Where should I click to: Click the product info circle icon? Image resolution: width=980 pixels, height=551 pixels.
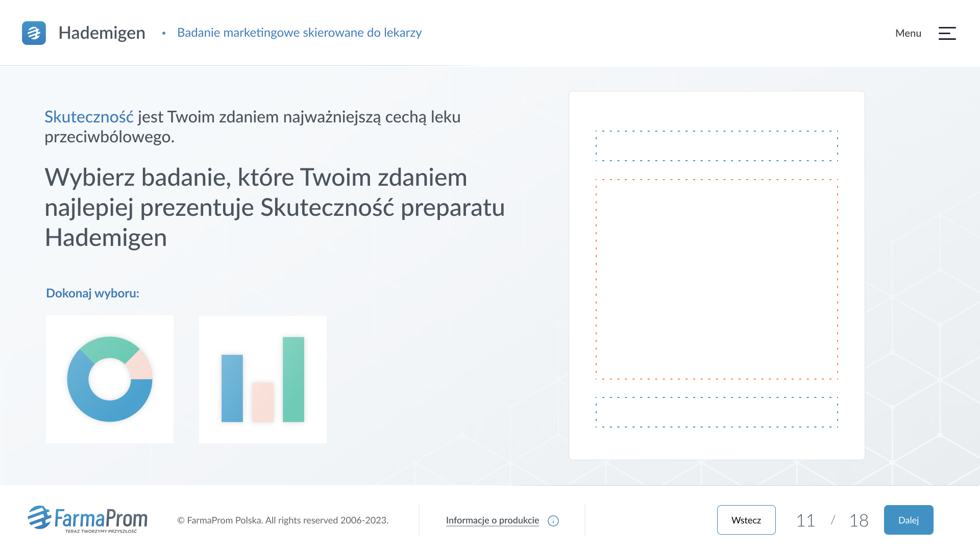(x=553, y=521)
